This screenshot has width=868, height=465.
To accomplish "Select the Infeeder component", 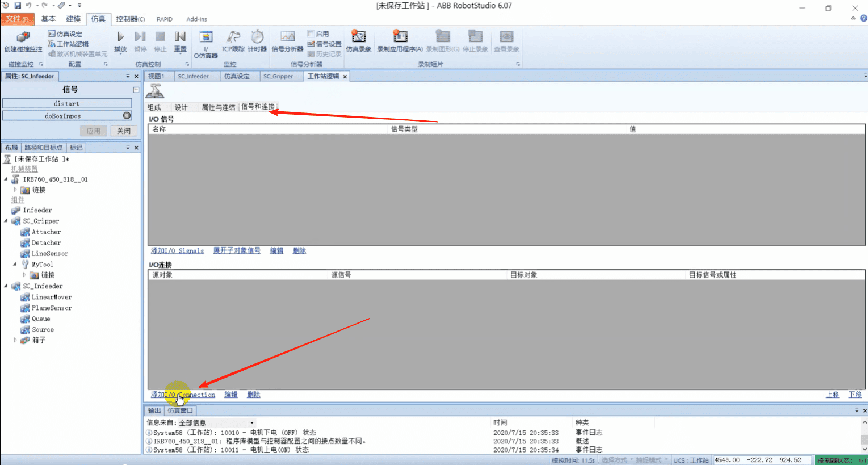I will coord(37,210).
